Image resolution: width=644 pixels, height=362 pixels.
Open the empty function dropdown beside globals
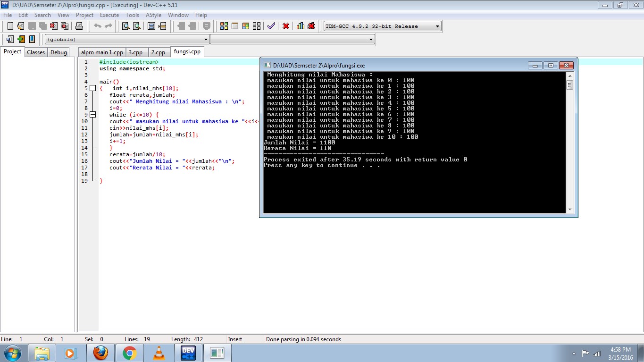click(x=293, y=40)
